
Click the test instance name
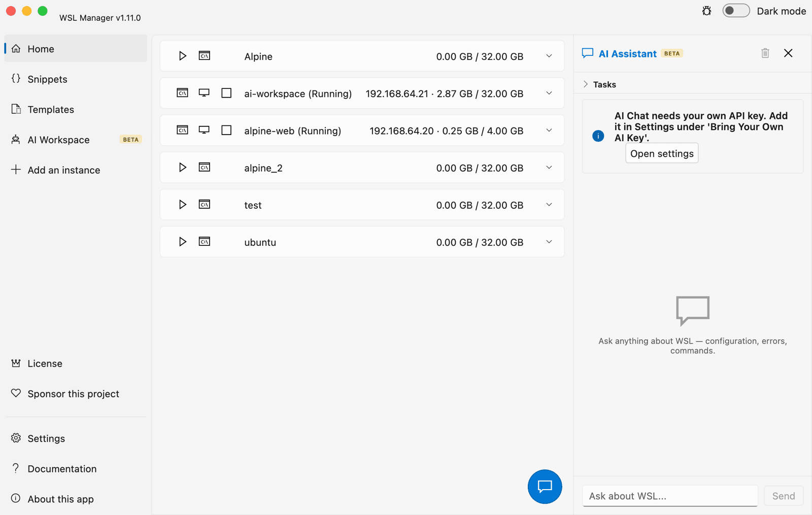(253, 205)
